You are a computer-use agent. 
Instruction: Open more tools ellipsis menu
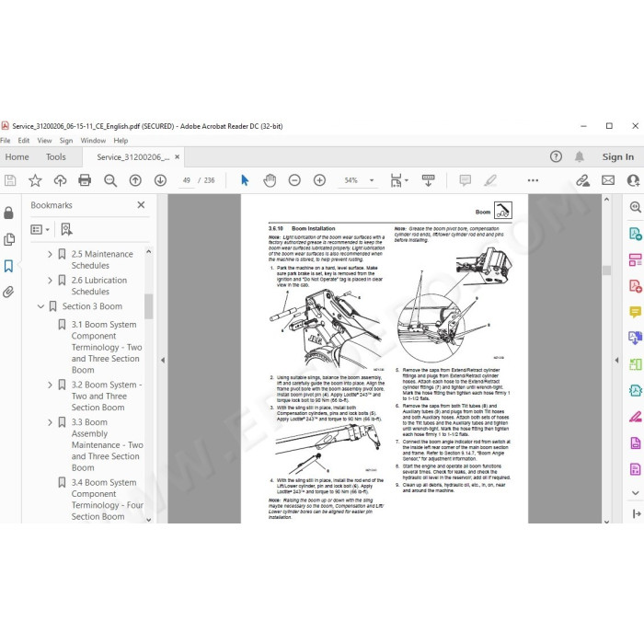click(533, 180)
